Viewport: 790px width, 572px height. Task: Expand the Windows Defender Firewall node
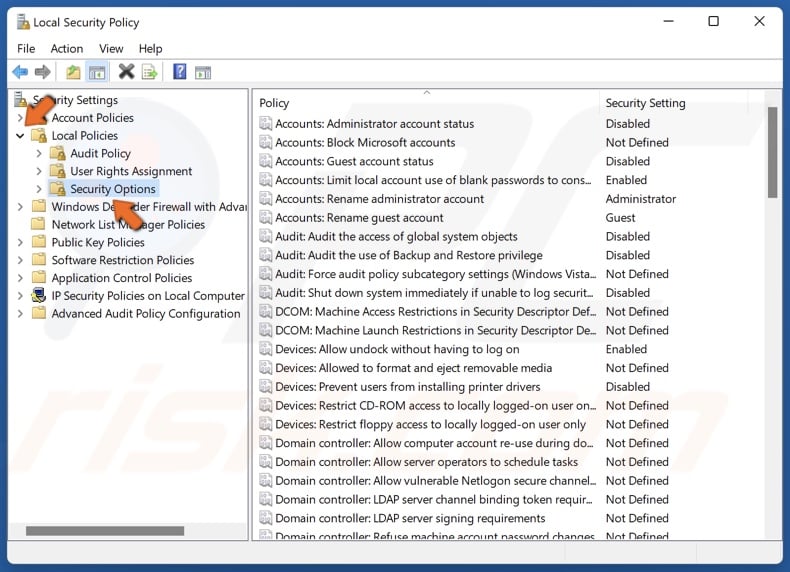click(20, 207)
